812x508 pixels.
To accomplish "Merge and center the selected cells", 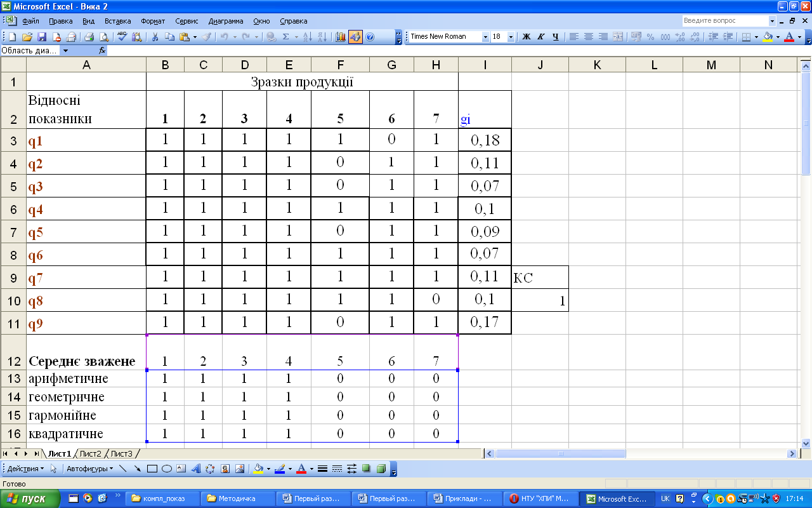I will [x=618, y=37].
